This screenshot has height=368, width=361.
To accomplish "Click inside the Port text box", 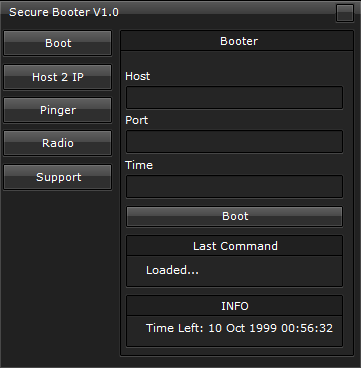I will (234, 142).
